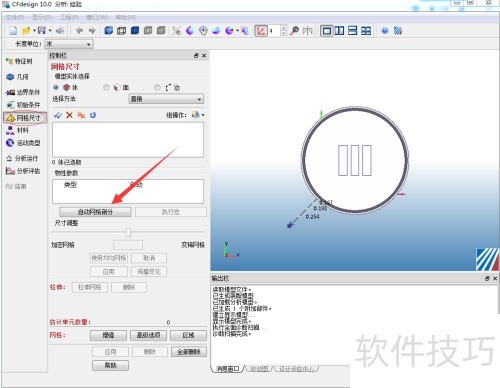Screen dimensions: 500x388
Task: Click the forward arrow toolbar icon
Action: click(x=92, y=31)
